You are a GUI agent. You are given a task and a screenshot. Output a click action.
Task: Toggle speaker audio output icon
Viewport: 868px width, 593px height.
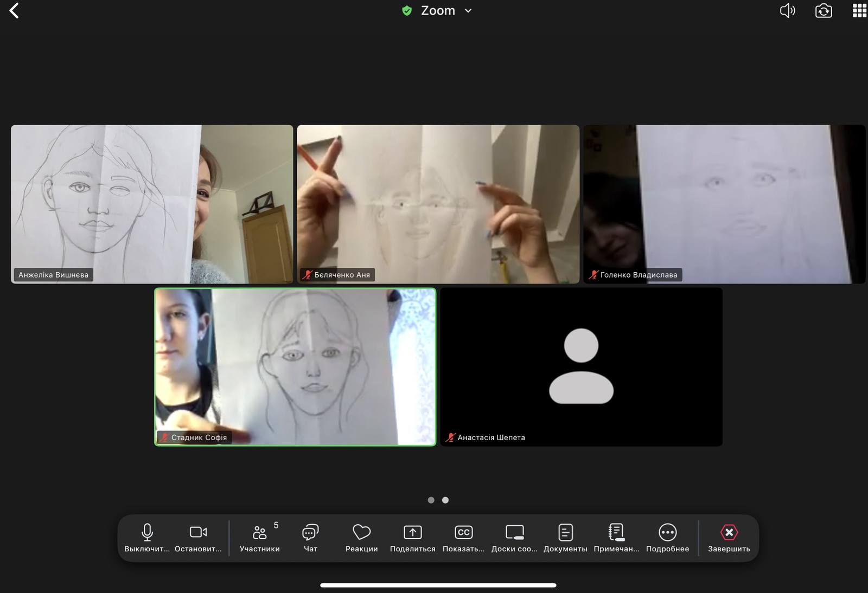tap(787, 11)
